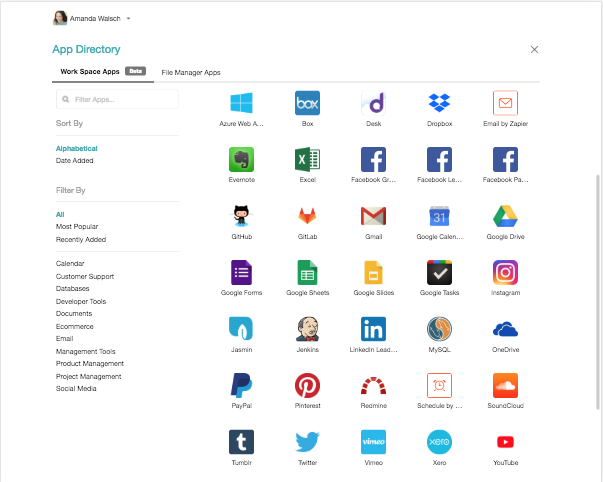Open the Google Forms icon
This screenshot has width=603, height=482.
[x=241, y=272]
